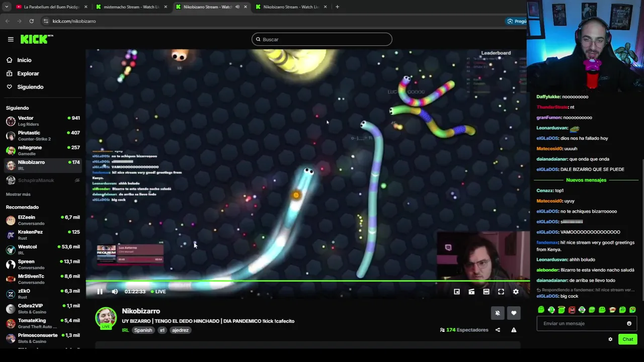Expand Mostrar más under followed channels
The width and height of the screenshot is (644, 362).
(18, 194)
